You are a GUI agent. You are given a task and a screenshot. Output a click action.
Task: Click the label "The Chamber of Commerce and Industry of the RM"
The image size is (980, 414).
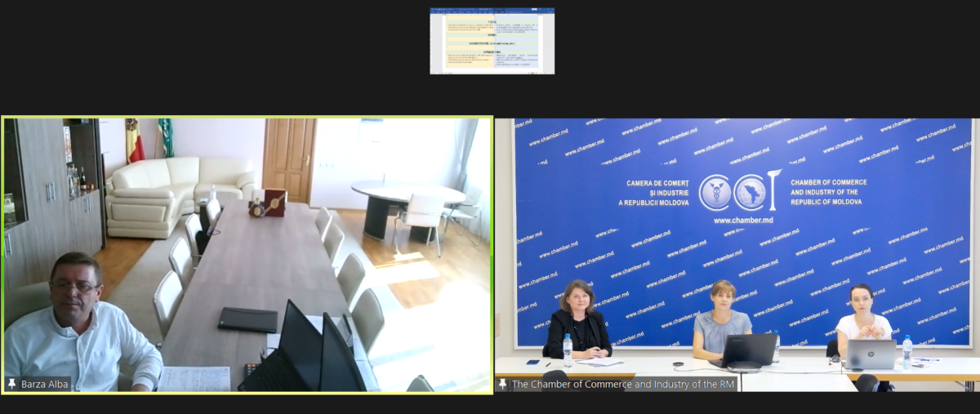[624, 384]
